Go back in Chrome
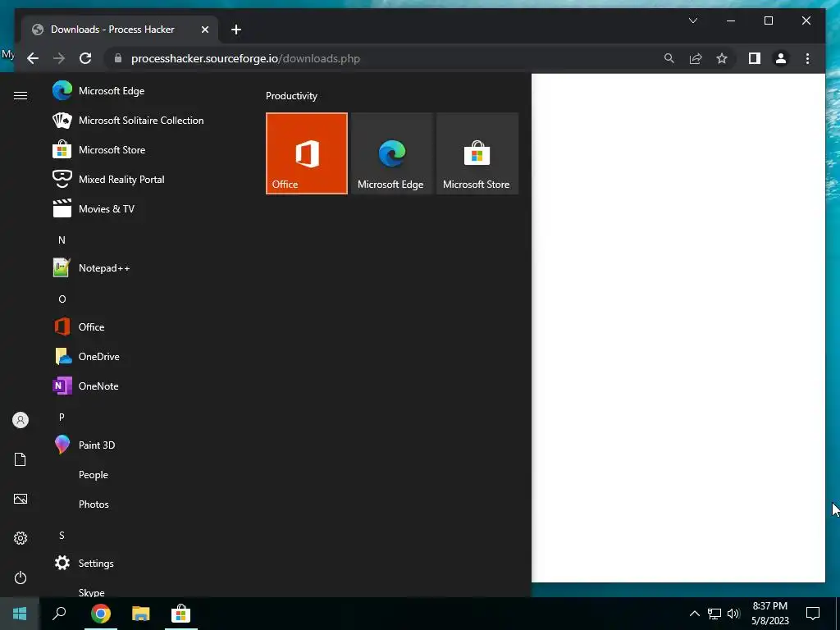This screenshot has height=630, width=840. (33, 58)
